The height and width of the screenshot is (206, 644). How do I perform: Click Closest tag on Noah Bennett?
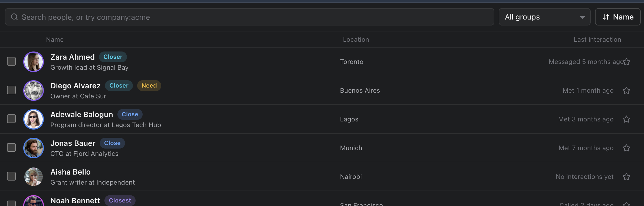coord(120,201)
